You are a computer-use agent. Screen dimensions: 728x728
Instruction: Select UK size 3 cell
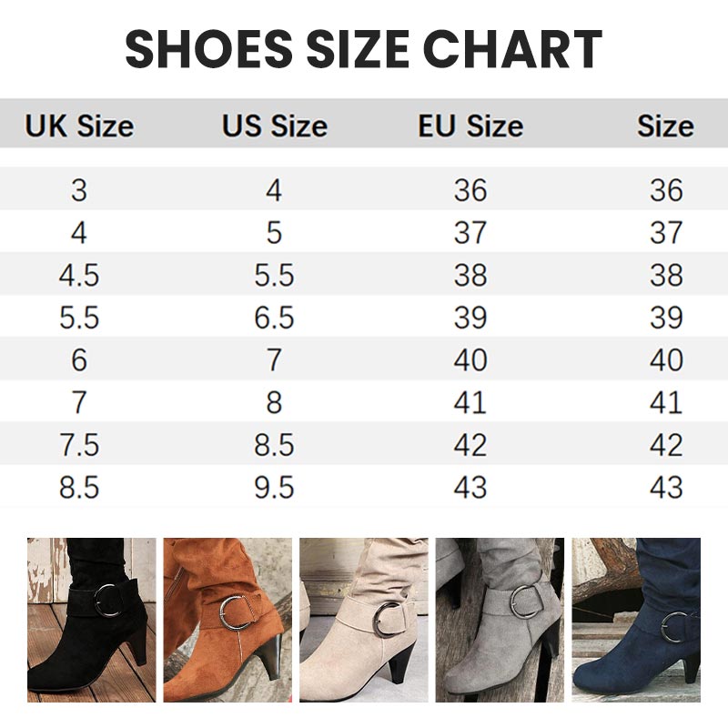(79, 190)
